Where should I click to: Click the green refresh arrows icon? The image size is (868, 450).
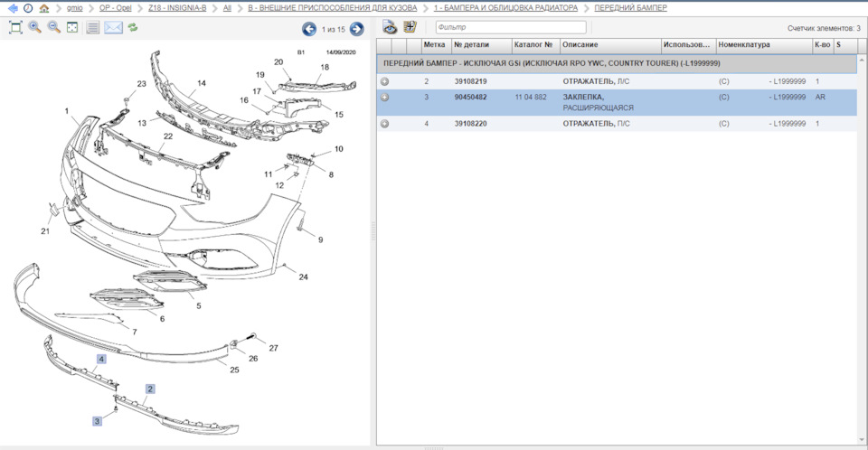(133, 28)
